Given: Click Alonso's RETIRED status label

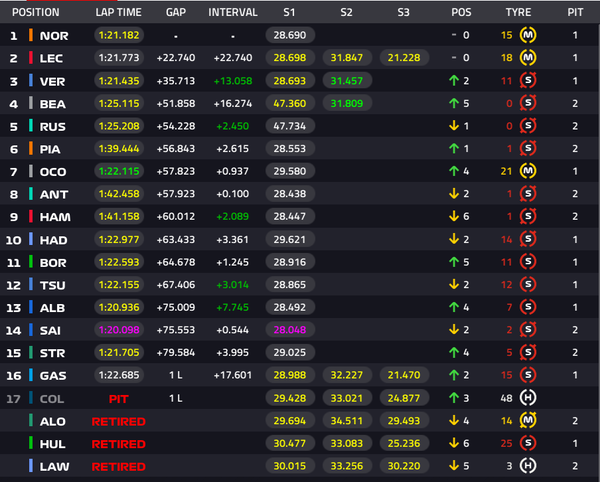Looking at the screenshot, I should (x=118, y=421).
